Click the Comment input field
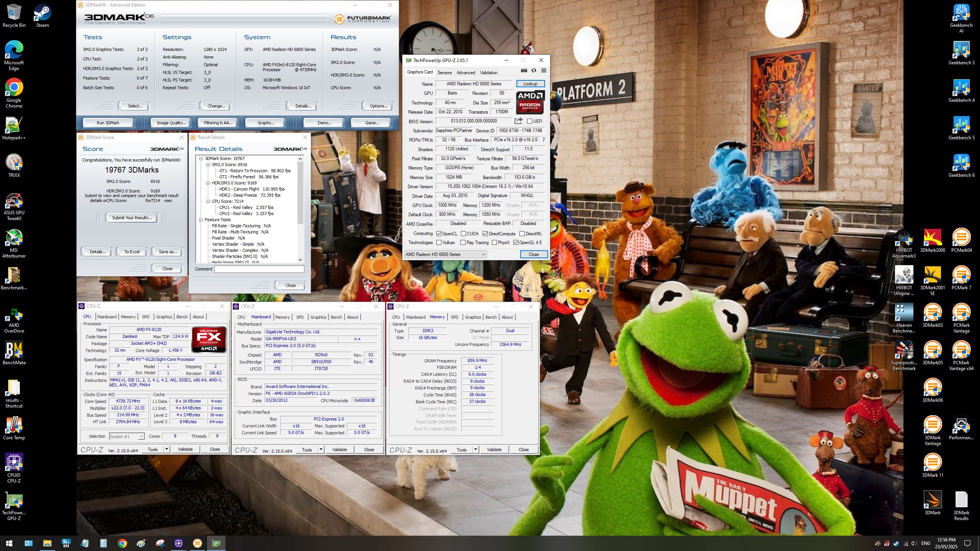Screen dimensions: 980x551 click(x=259, y=269)
